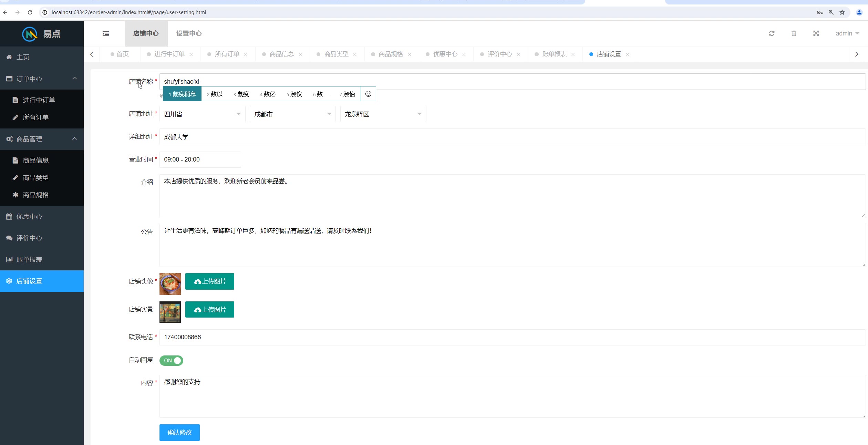The image size is (868, 445).
Task: Click the 营业时间 time range field
Action: tap(200, 159)
